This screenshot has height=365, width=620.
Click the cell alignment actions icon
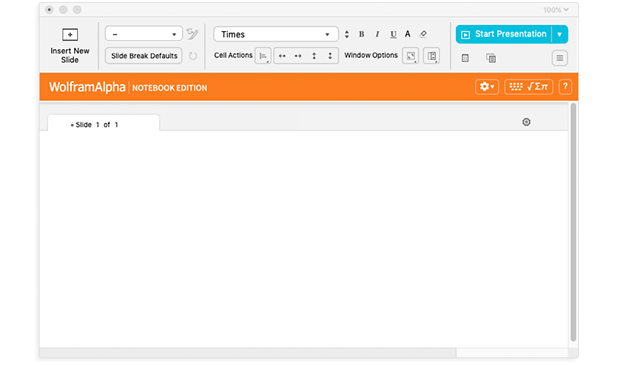coord(263,56)
